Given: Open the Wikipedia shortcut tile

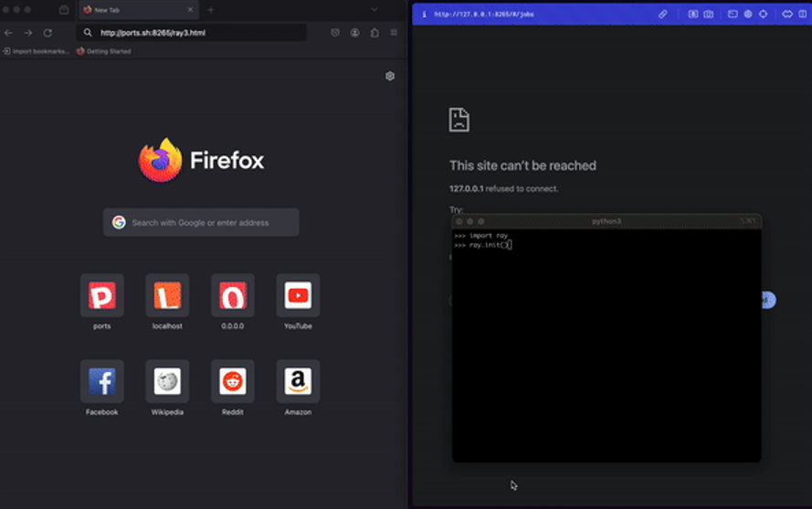Looking at the screenshot, I should (167, 381).
